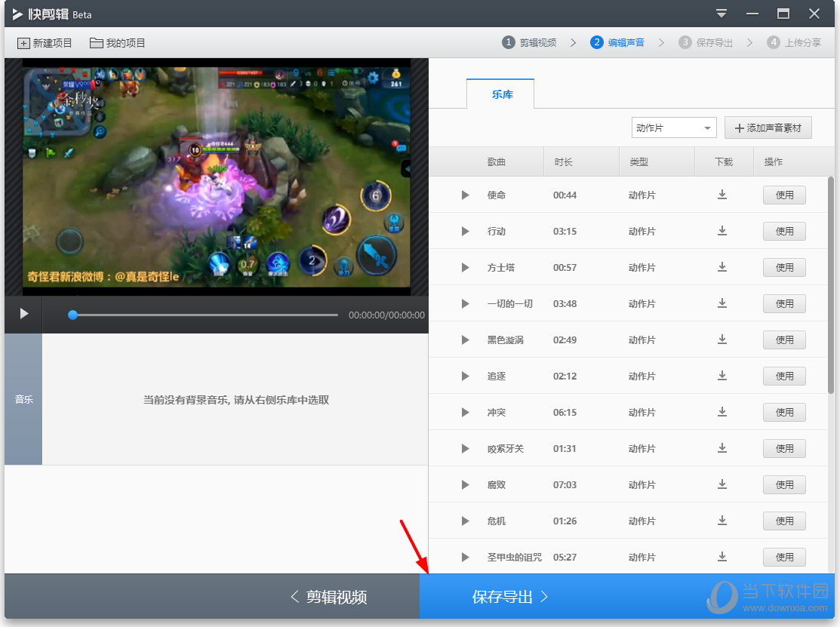Screen dimensions: 840x627
Task: Use the song 危机
Action: [784, 521]
